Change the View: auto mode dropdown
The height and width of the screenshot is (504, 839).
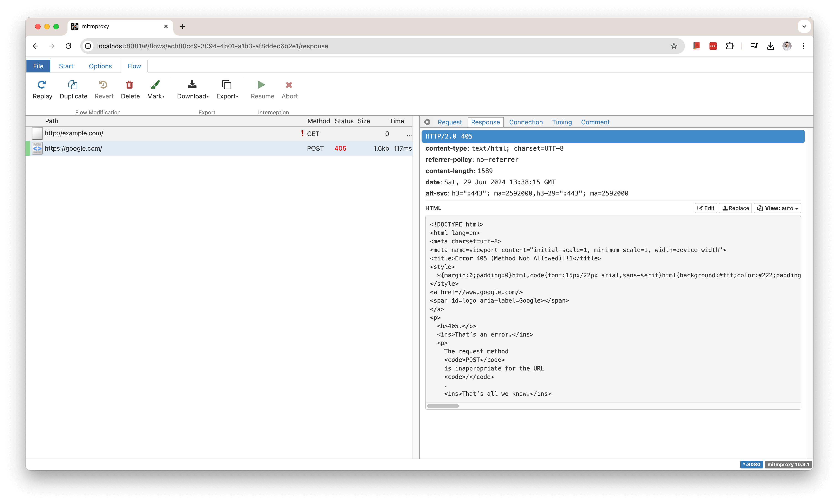click(777, 208)
